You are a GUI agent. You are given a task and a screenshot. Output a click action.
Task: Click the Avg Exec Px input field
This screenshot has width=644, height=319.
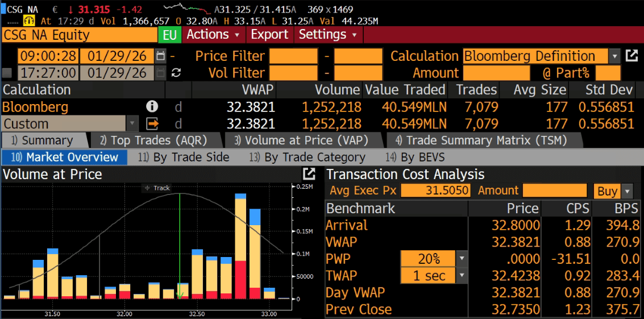[436, 191]
